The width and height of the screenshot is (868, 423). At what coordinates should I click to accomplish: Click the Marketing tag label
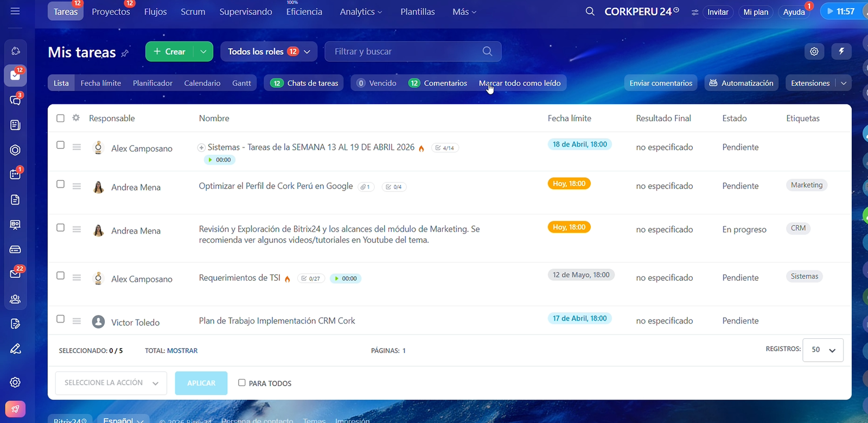point(807,185)
